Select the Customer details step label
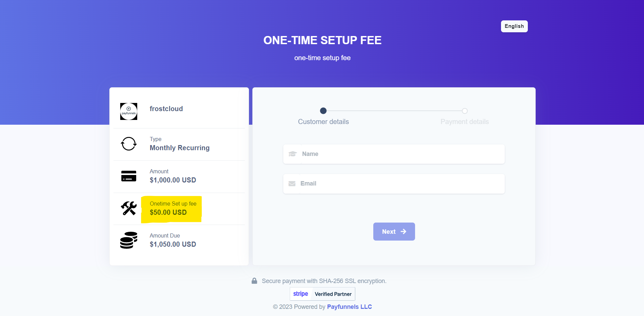 (323, 121)
